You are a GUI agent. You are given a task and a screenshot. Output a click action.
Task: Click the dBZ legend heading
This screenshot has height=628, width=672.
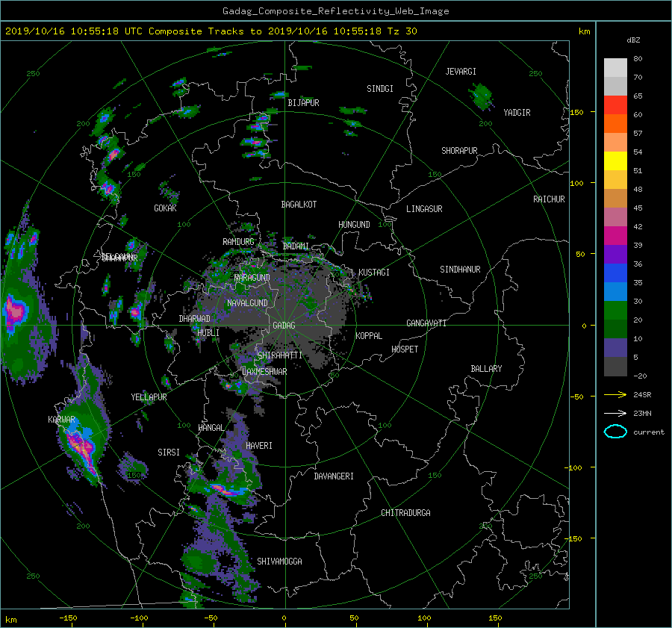tap(633, 40)
